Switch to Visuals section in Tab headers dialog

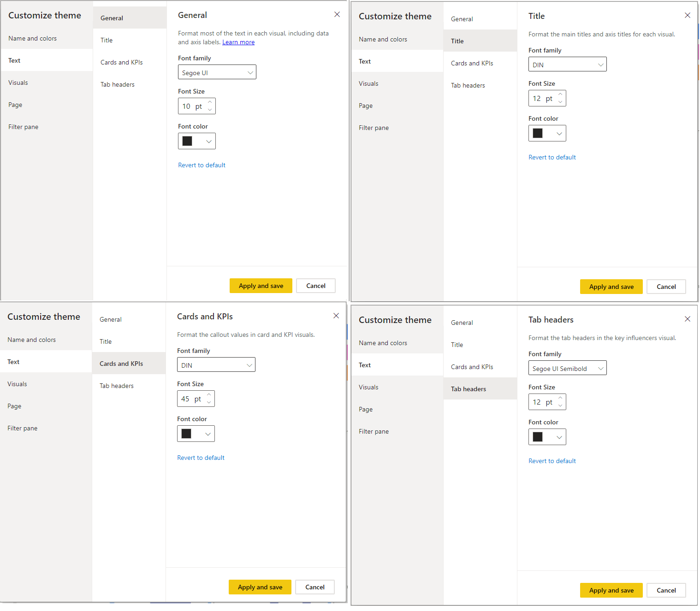tap(368, 388)
